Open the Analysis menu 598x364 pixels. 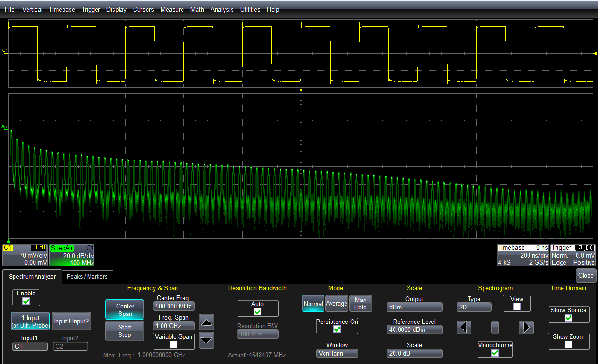(222, 9)
